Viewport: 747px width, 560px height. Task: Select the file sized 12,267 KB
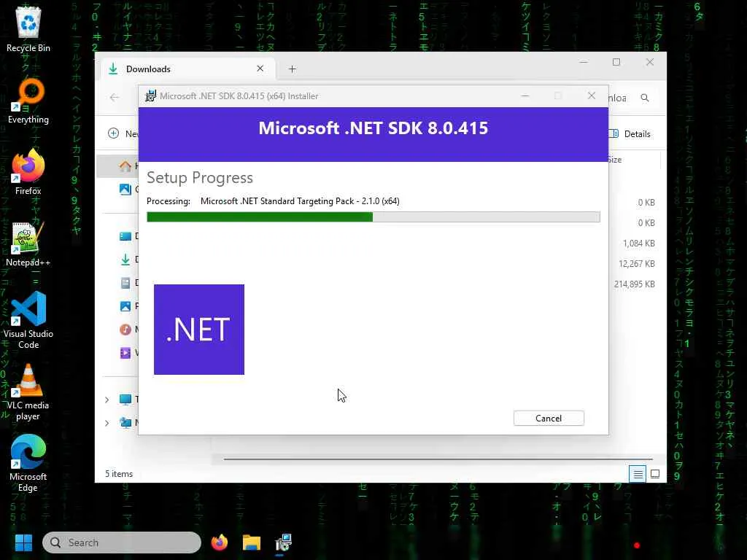636,264
